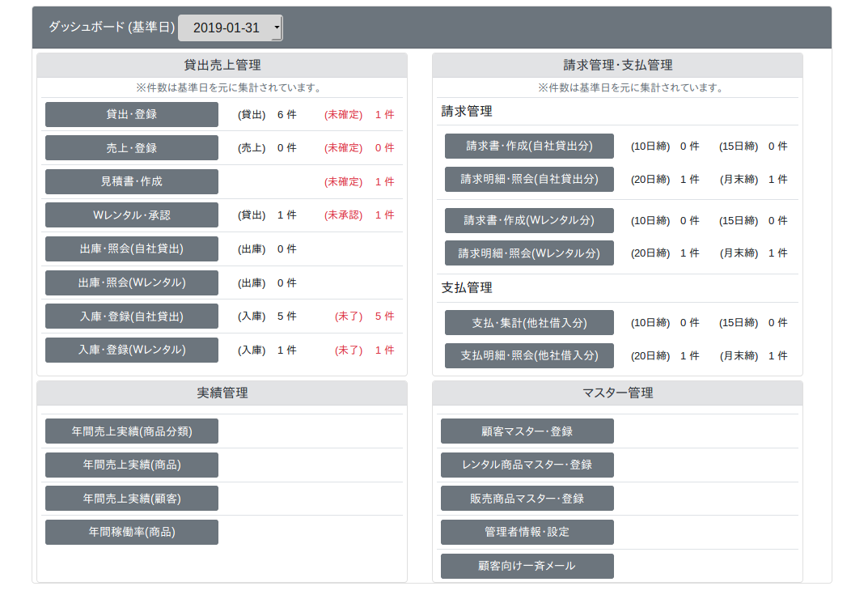Open 年間売上実績(顧客) report
Screen dimensions: 868x599
coord(132,499)
